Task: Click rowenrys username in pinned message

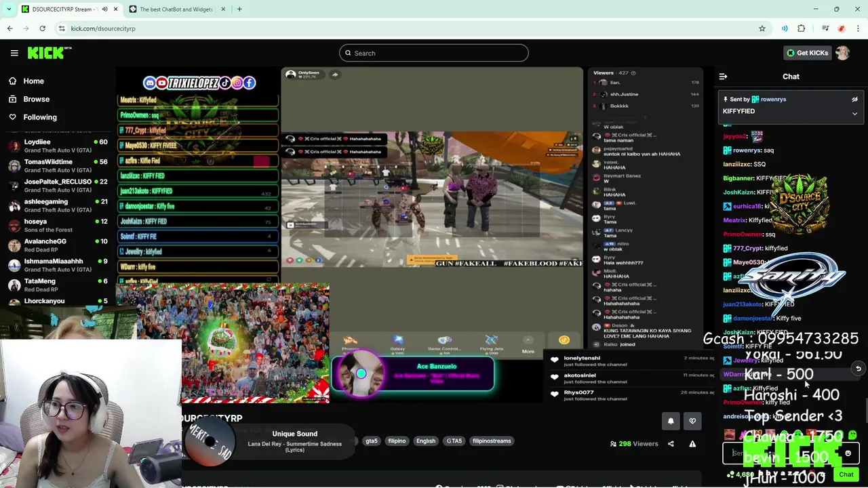Action: coord(773,100)
